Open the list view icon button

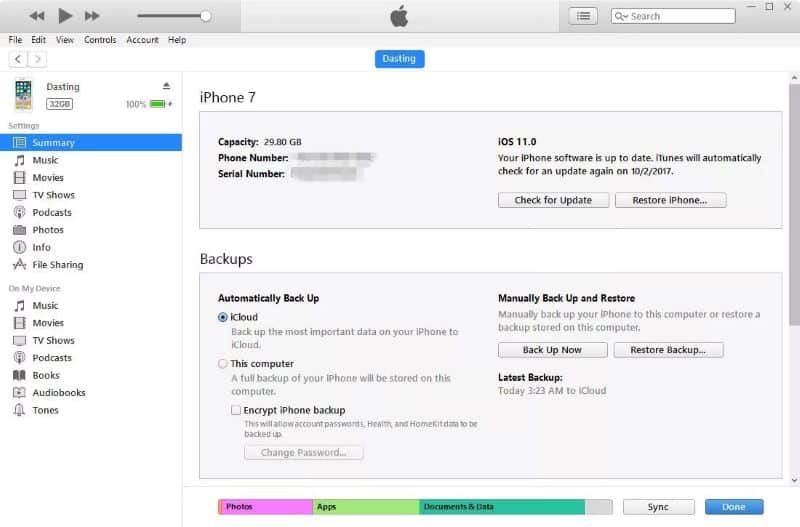pos(583,16)
